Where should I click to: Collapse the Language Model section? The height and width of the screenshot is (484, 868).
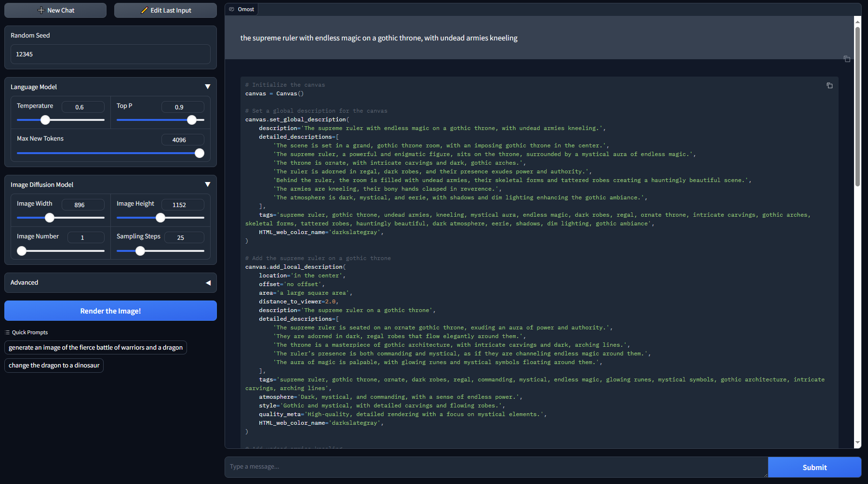[x=208, y=87]
